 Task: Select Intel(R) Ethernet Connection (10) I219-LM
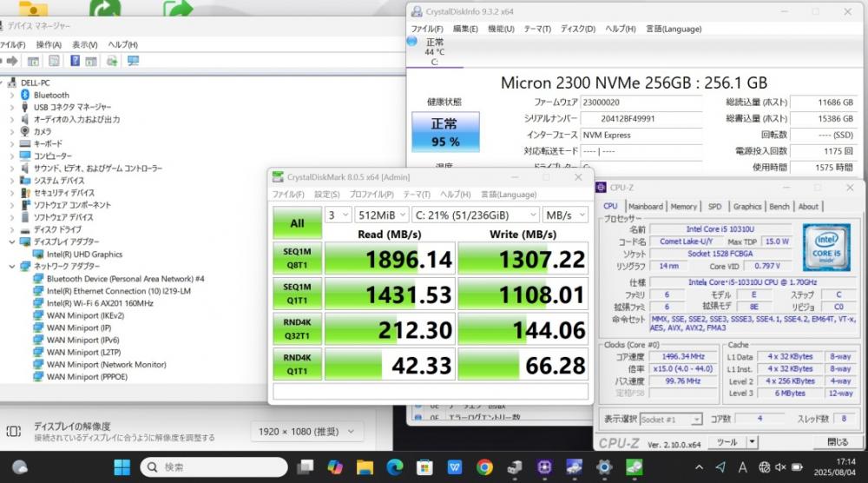click(118, 291)
